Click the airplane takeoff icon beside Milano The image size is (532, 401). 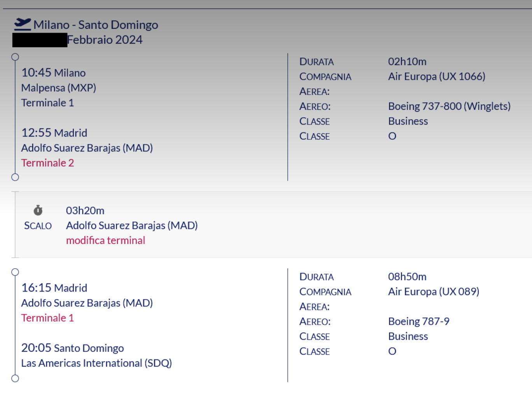[23, 24]
